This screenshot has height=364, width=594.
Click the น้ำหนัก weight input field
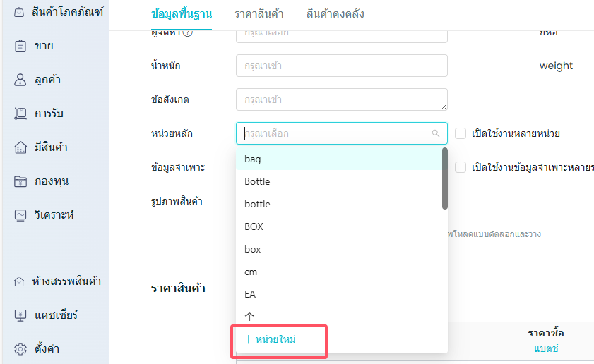[342, 66]
